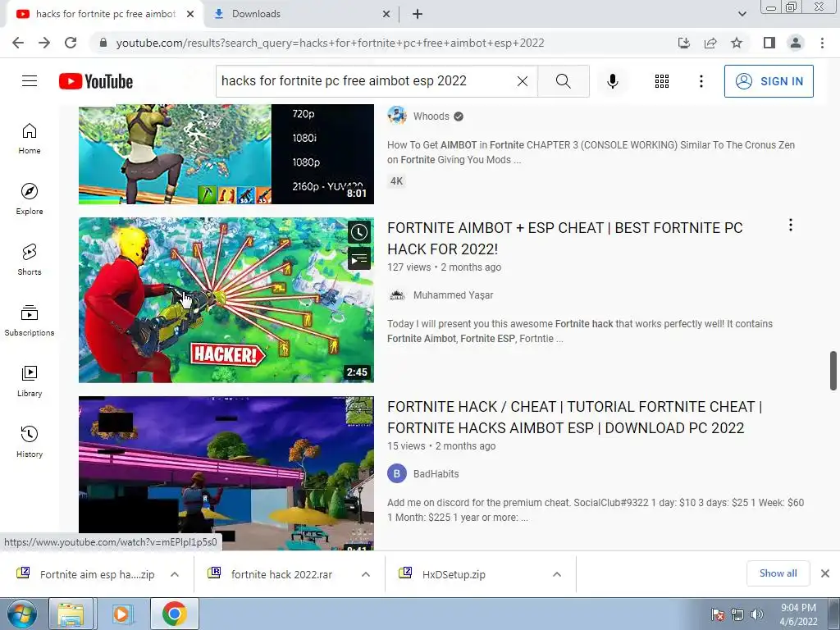Open the YouTube apps grid icon
Viewport: 840px width, 630px height.
(x=662, y=81)
